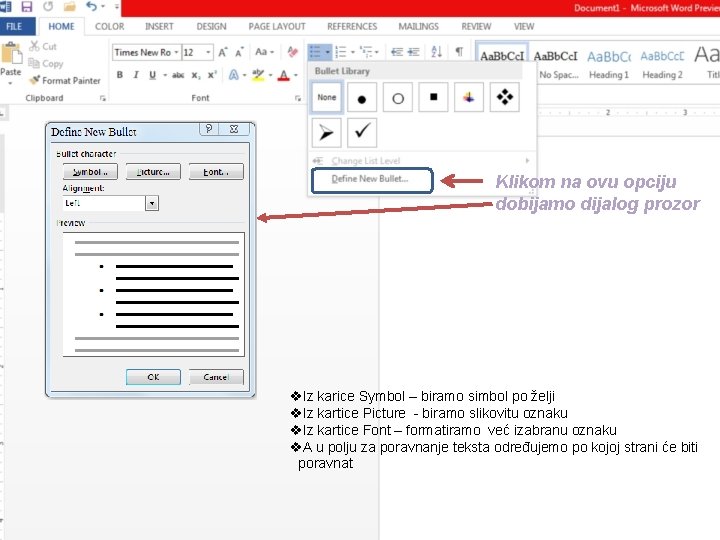The width and height of the screenshot is (720, 540).
Task: Open the font name dropdown
Action: pyautogui.click(x=176, y=52)
